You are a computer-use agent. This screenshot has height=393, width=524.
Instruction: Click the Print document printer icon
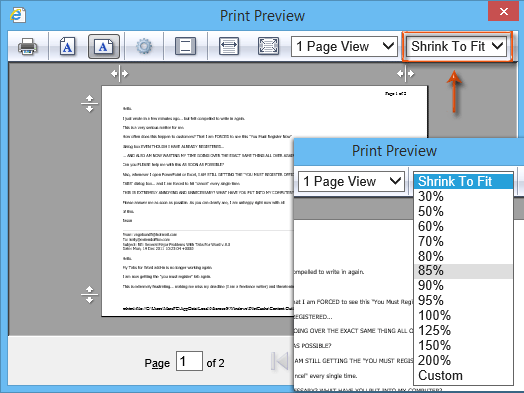coord(28,46)
